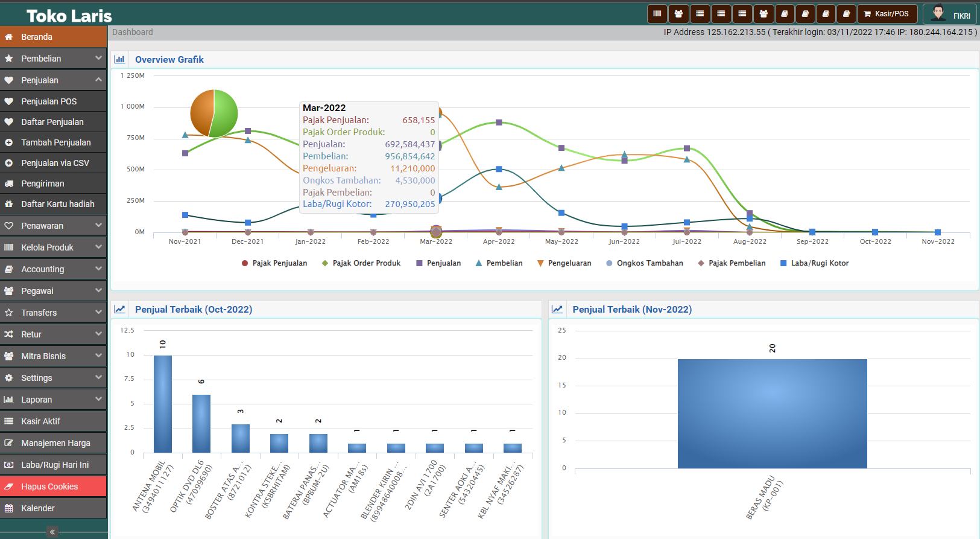This screenshot has width=980, height=539.
Task: Expand the Pembelian sidebar menu
Action: pos(53,59)
